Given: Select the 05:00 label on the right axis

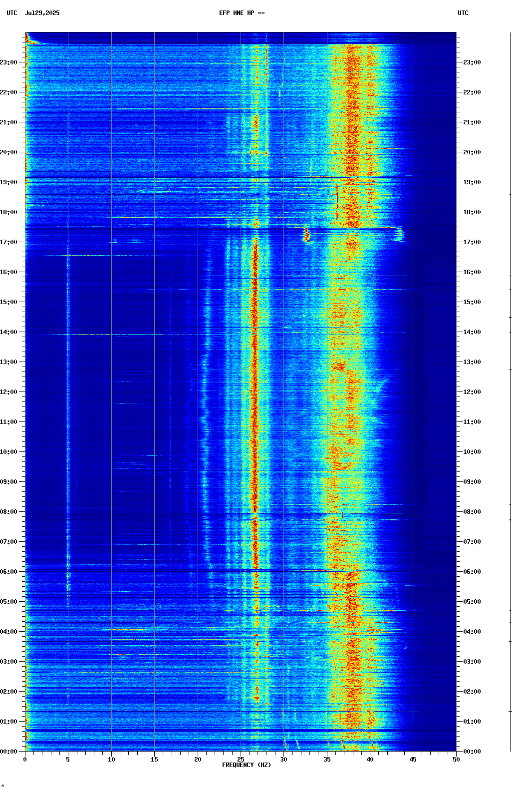Looking at the screenshot, I should 472,602.
